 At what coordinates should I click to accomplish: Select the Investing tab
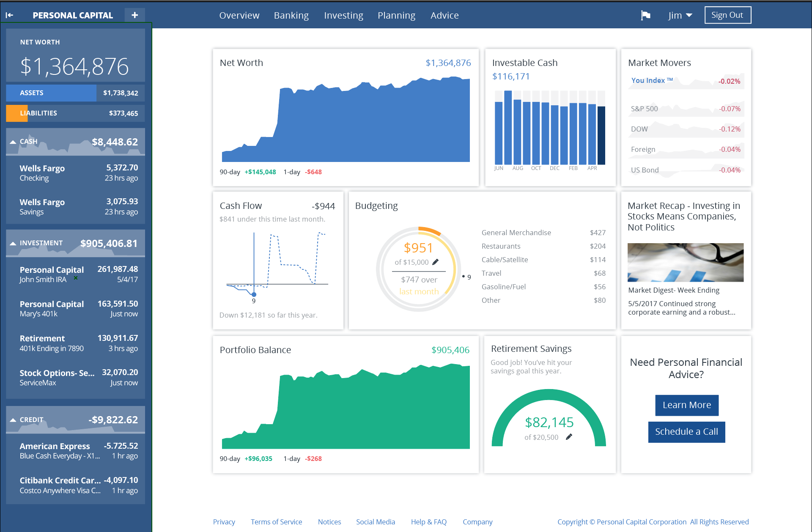(x=343, y=16)
